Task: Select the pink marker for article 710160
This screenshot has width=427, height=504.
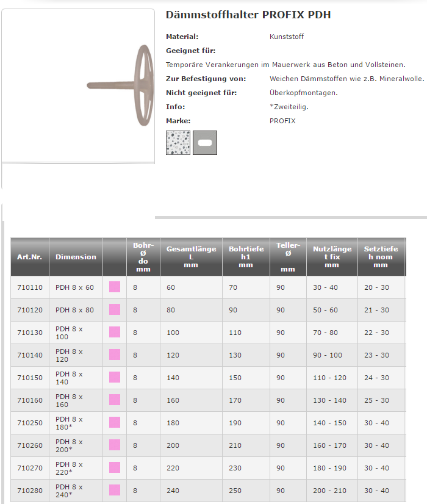Action: pos(115,400)
